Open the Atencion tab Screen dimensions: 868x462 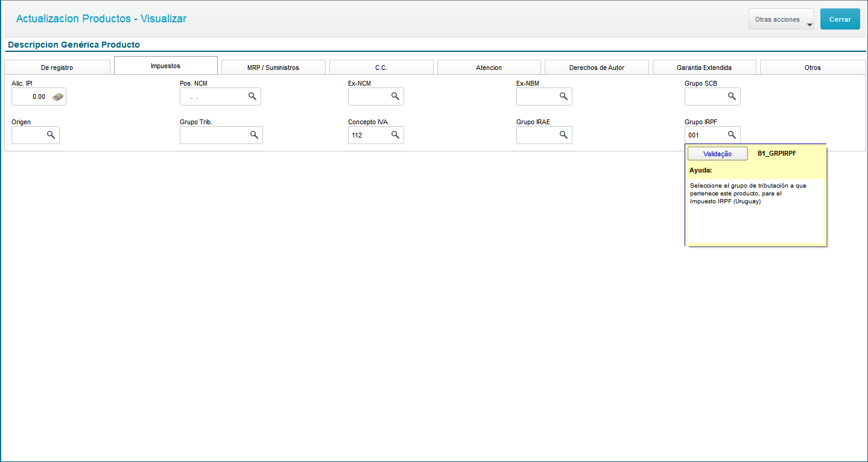(489, 68)
